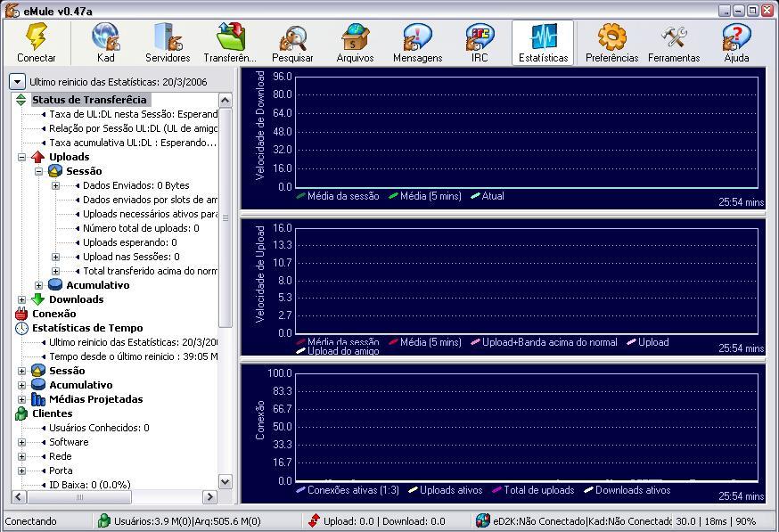779x532 pixels.
Task: Click Downloads ativos legend entry
Action: pyautogui.click(x=627, y=490)
